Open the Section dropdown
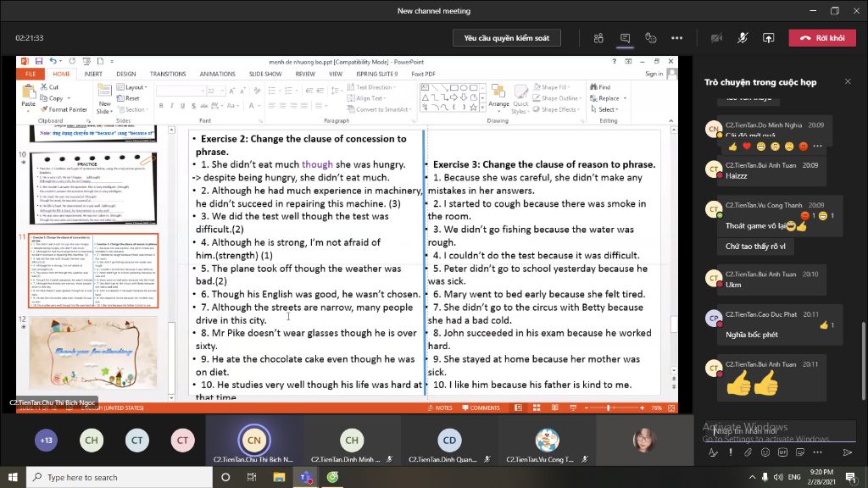The height and width of the screenshot is (488, 868). 131,109
